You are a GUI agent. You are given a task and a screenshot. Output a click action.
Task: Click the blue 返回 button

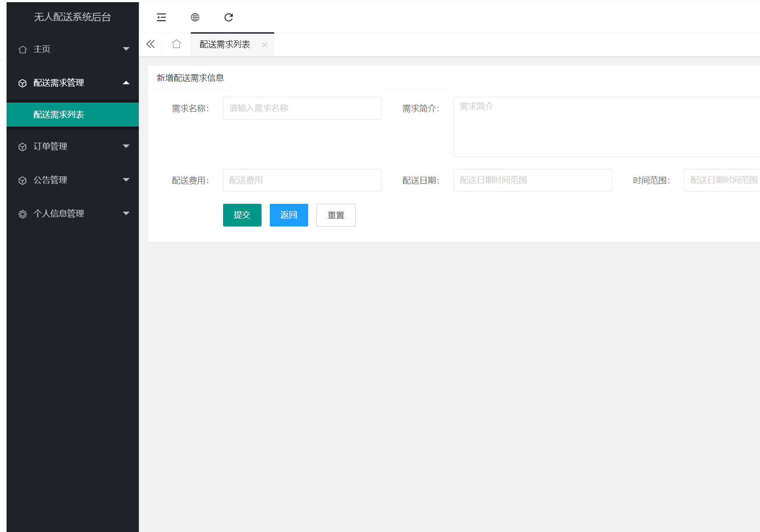point(289,215)
